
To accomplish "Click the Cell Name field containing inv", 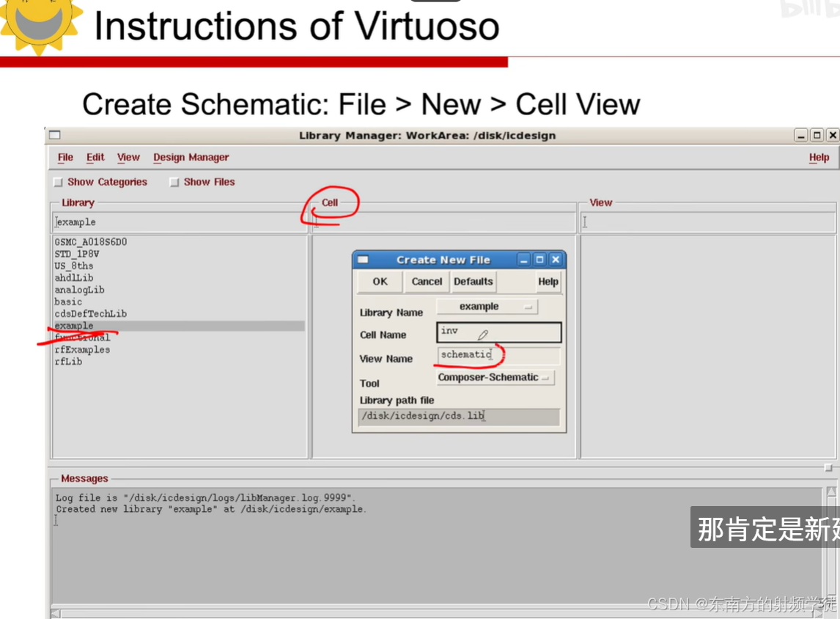I will (x=498, y=332).
